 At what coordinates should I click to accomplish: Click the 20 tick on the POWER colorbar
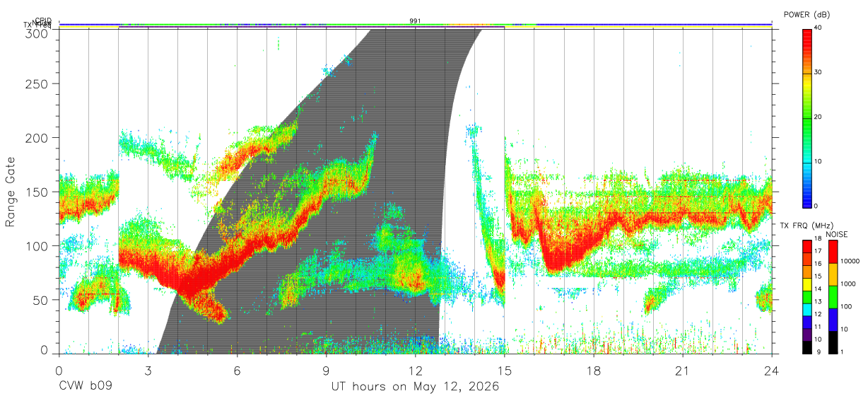click(819, 117)
